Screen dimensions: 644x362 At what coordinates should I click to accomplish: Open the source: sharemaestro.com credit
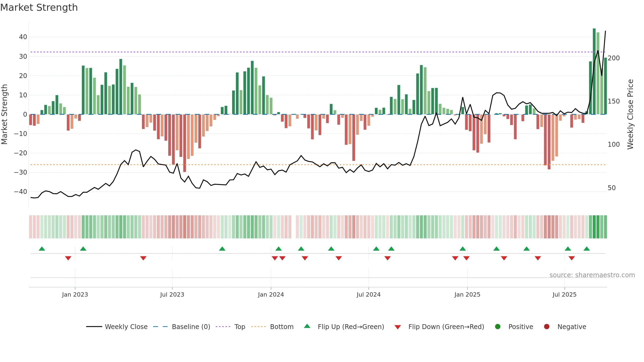pos(592,275)
